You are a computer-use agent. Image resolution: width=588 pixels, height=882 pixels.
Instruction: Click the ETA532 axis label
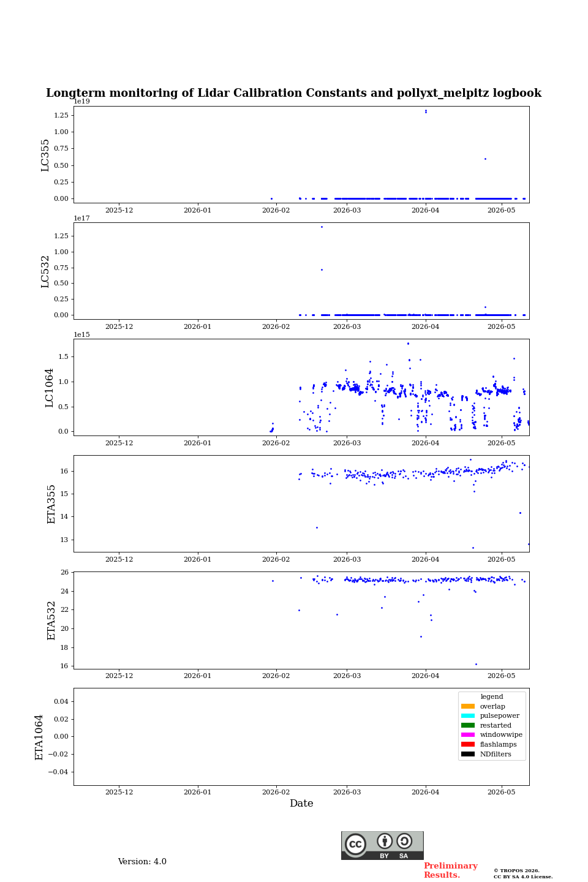(x=51, y=620)
